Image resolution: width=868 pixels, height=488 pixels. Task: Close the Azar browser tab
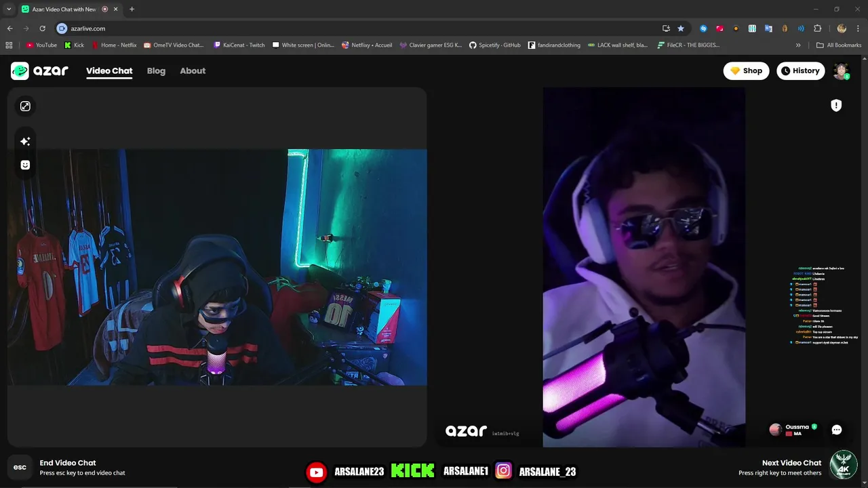click(116, 9)
